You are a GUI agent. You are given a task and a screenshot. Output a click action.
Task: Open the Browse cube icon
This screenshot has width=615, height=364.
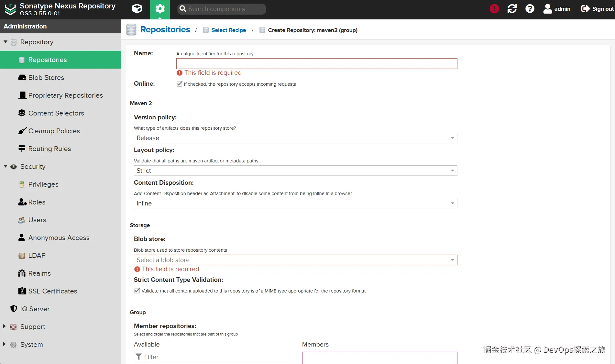pos(137,9)
